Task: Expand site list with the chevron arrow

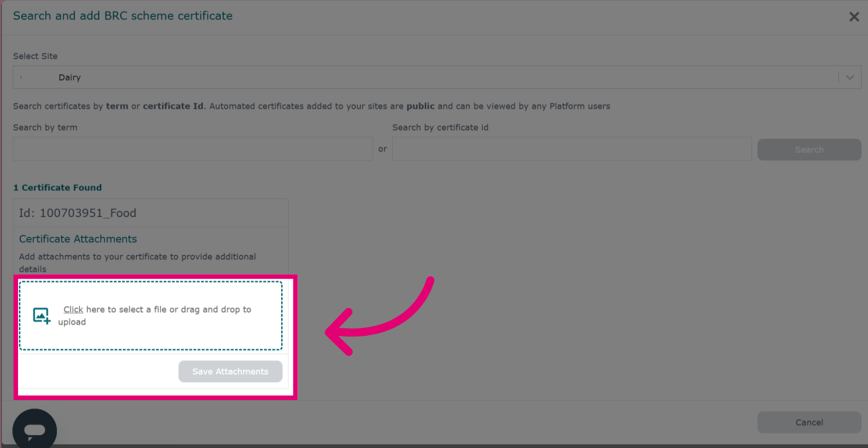Action: click(x=850, y=77)
